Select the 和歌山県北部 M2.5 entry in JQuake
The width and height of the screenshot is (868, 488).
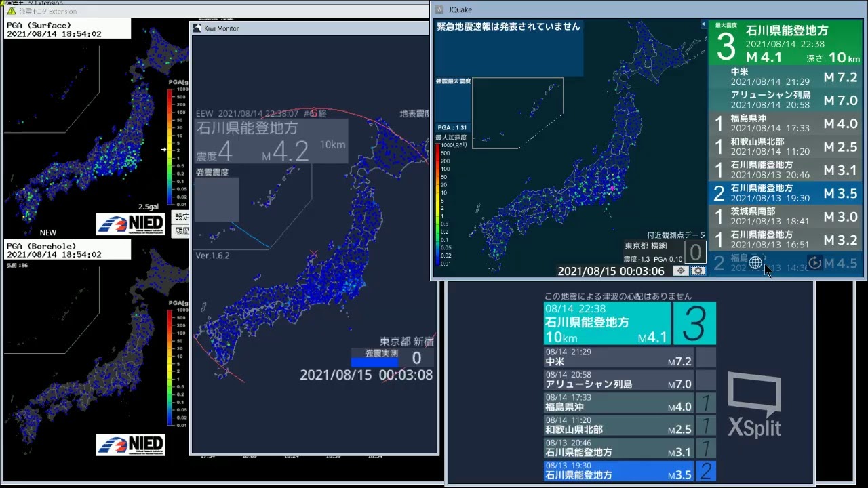pyautogui.click(x=785, y=146)
